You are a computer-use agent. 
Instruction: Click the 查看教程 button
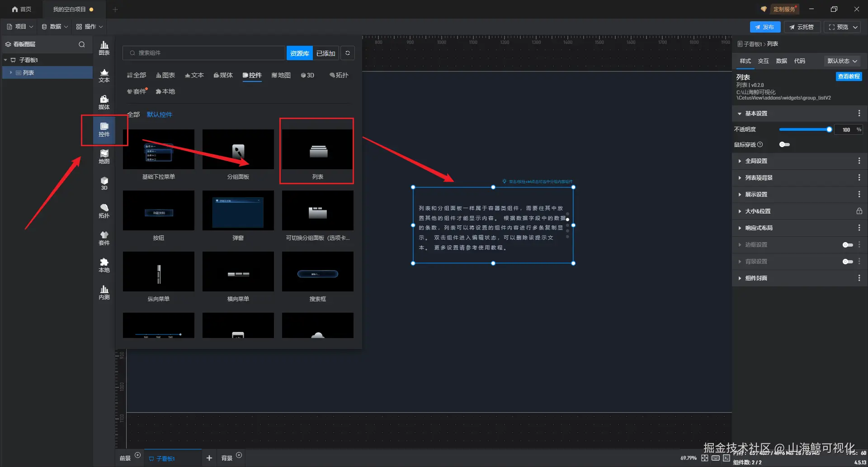[x=849, y=76]
